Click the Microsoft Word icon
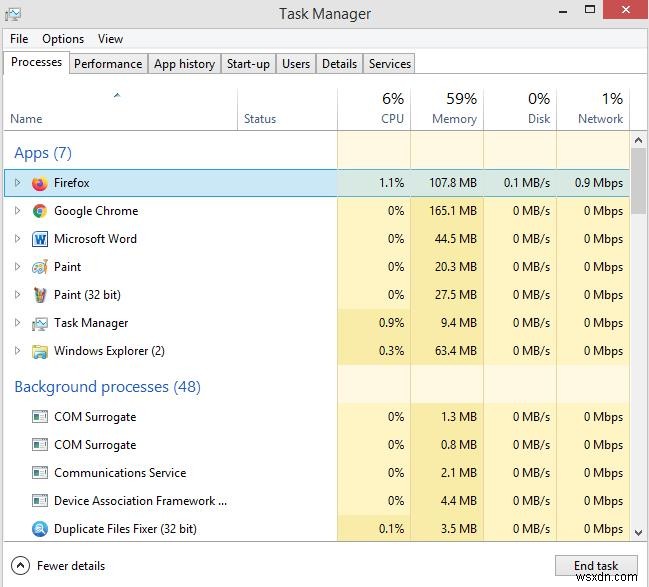This screenshot has width=649, height=587. point(40,239)
